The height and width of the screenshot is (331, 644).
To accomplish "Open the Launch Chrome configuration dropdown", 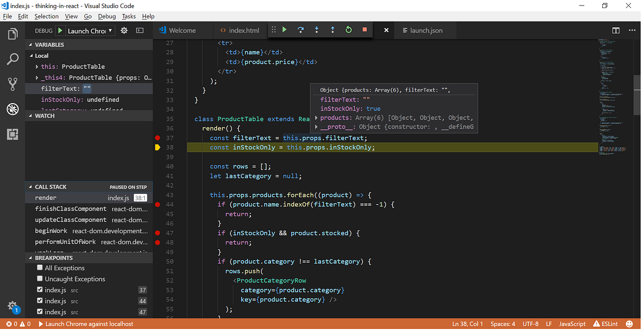I will pyautogui.click(x=91, y=31).
